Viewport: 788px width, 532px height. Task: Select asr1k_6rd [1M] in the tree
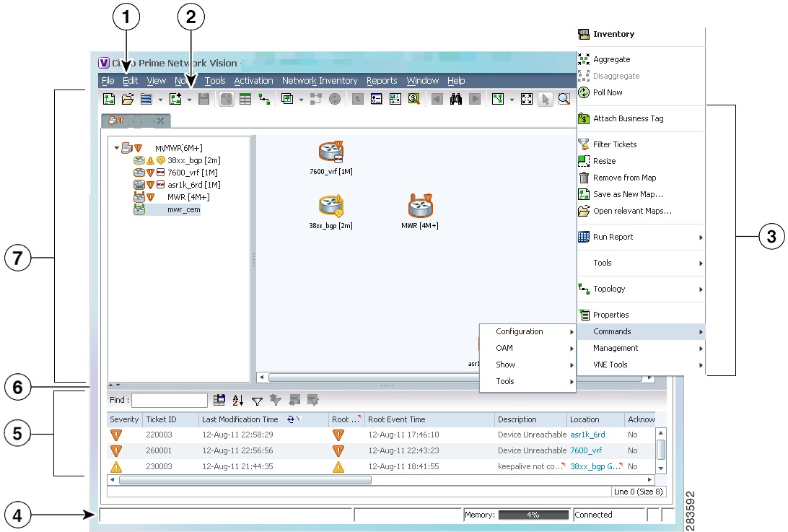pyautogui.click(x=194, y=185)
